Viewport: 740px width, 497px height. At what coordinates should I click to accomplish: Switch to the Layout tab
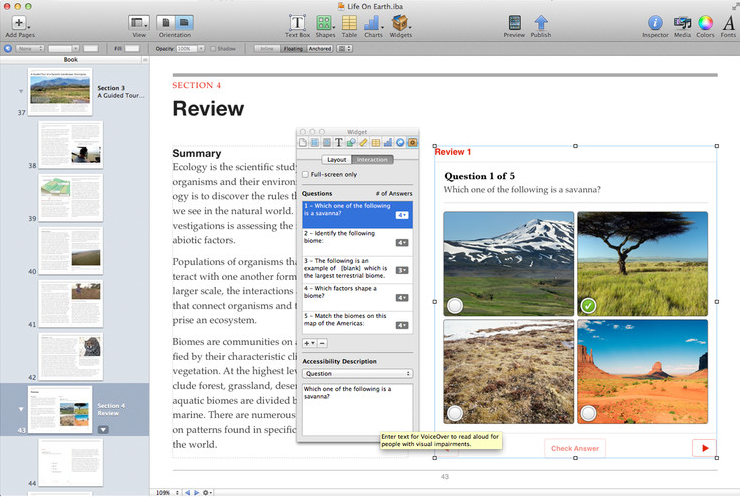[x=336, y=159]
